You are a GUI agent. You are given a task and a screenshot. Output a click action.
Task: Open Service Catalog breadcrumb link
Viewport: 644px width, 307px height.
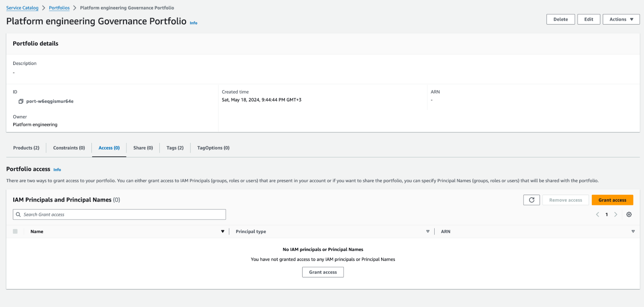(x=22, y=8)
